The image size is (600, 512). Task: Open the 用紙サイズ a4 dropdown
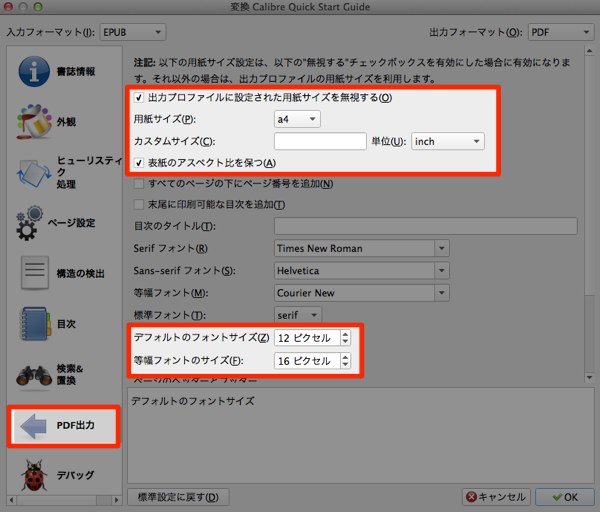(297, 119)
